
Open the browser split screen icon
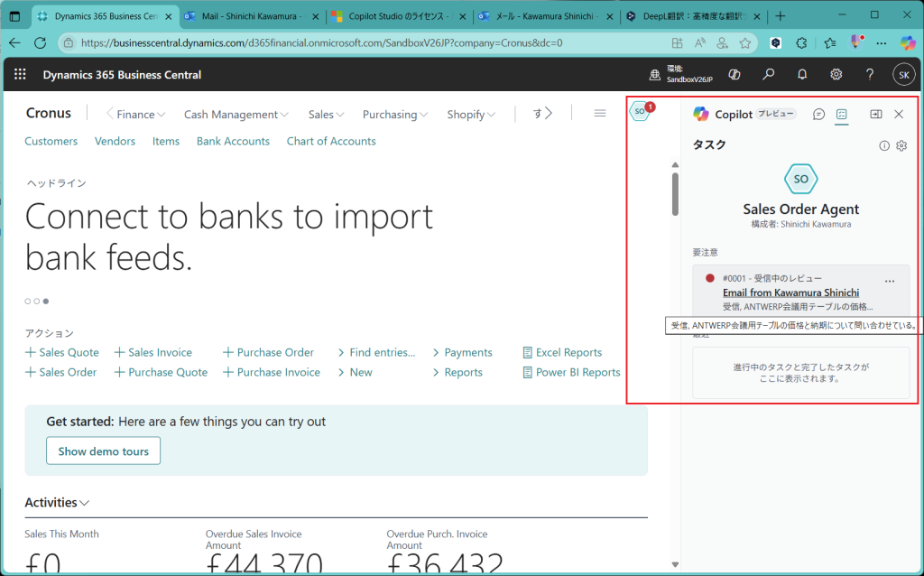click(677, 43)
